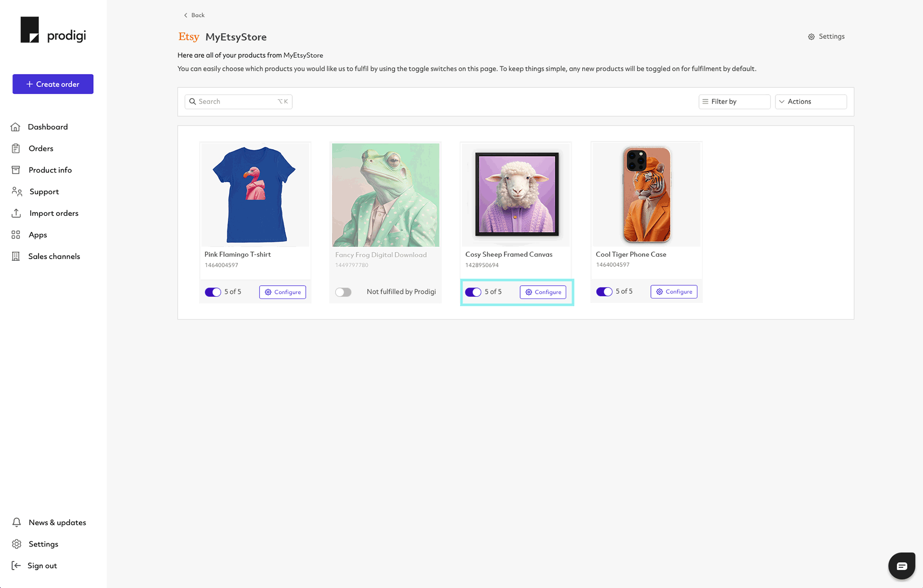Toggle fulfilment for Cosy Sheep Framed Canvas
This screenshot has width=923, height=588.
[473, 291]
